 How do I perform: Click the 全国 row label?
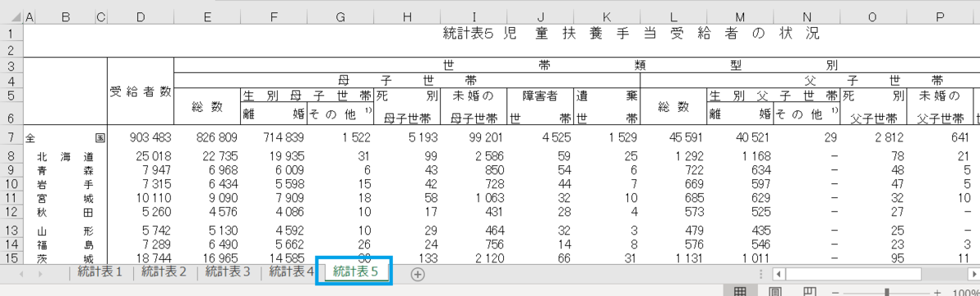click(65, 138)
